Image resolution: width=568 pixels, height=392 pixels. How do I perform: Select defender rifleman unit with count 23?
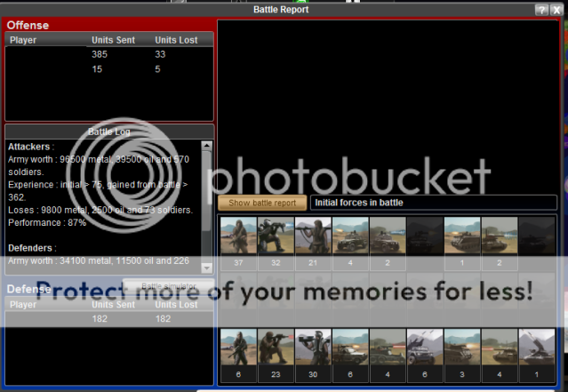pos(276,356)
